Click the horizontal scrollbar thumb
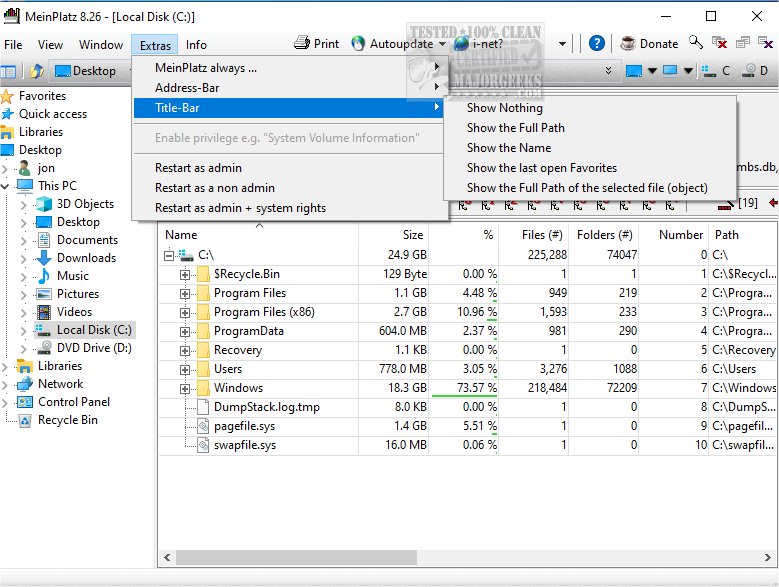This screenshot has height=587, width=779. point(296,558)
